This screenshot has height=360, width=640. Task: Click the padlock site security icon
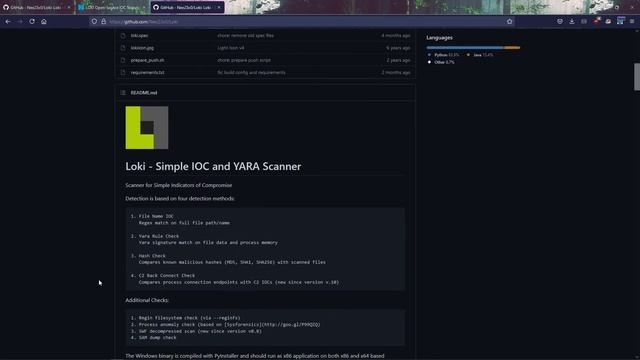tap(104, 21)
